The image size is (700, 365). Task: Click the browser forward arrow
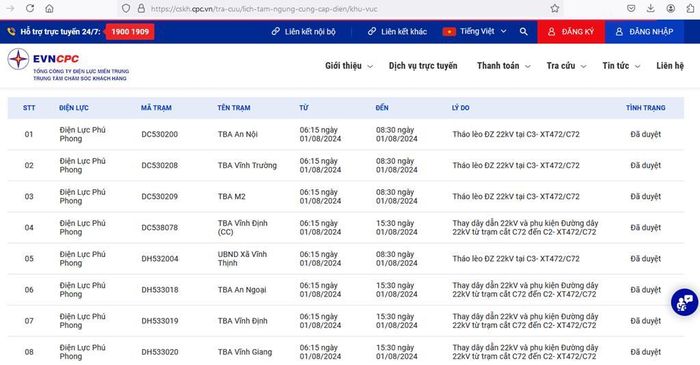10,8
